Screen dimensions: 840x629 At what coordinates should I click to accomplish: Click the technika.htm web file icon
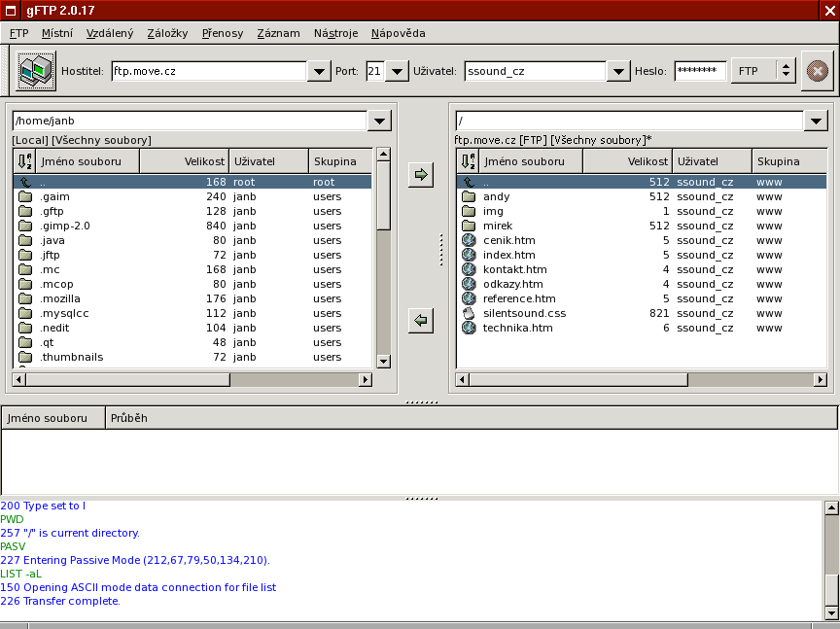click(x=469, y=328)
